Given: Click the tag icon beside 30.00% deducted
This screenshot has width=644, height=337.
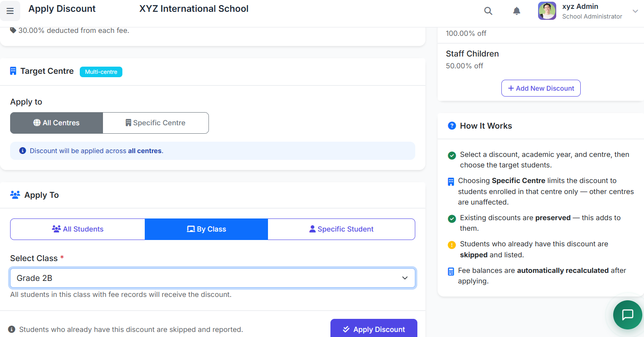Looking at the screenshot, I should click(x=13, y=30).
